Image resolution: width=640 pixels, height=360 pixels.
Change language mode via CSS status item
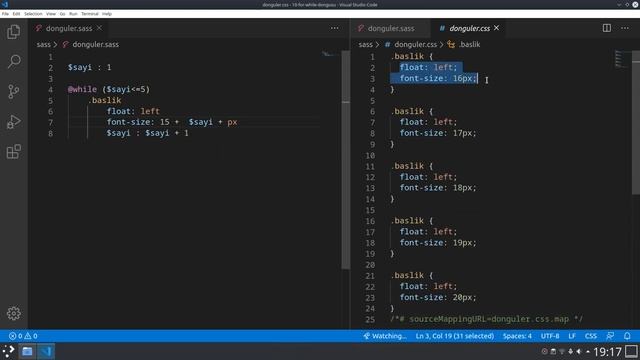pos(591,336)
